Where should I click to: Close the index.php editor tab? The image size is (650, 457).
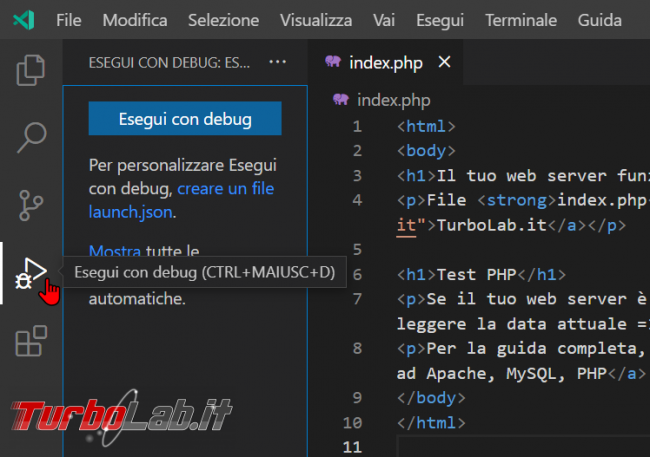[444, 62]
